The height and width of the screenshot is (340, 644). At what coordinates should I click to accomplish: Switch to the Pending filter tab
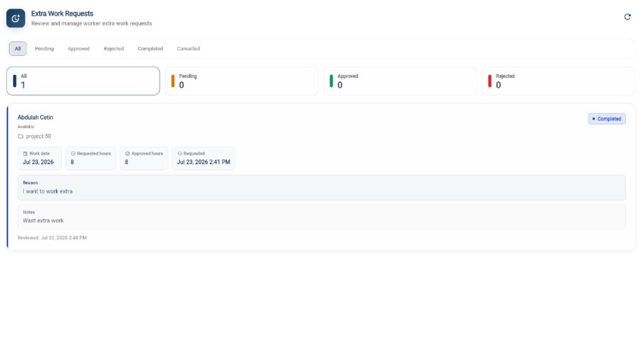[x=44, y=49]
